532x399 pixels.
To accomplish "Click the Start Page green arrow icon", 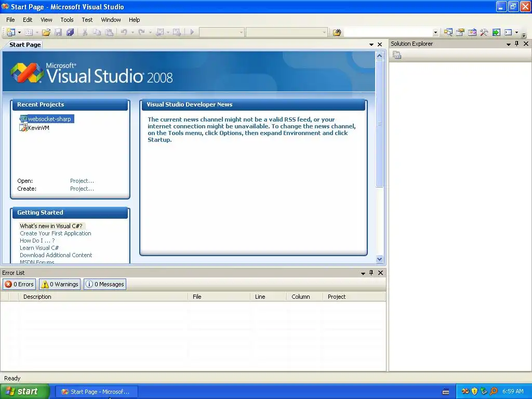I will tap(496, 32).
